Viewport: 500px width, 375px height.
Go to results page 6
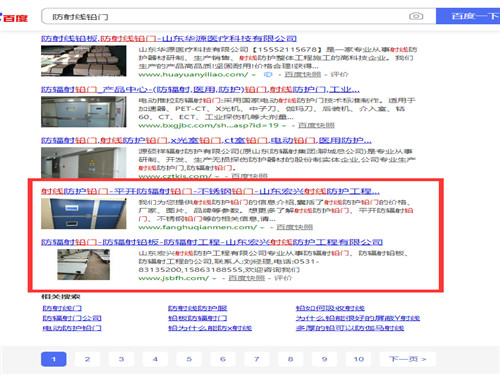coord(223,359)
